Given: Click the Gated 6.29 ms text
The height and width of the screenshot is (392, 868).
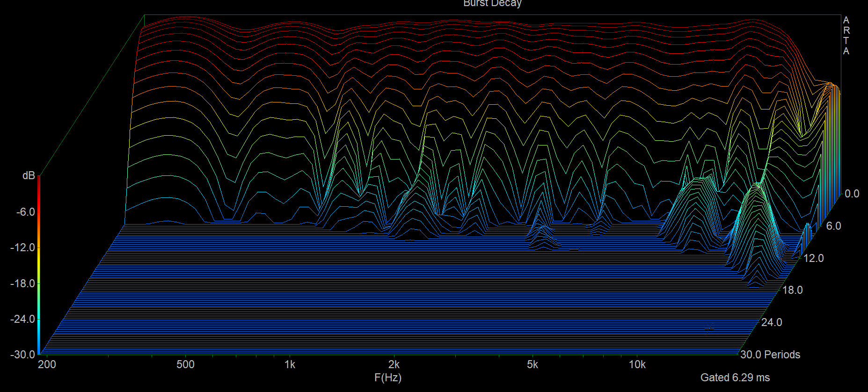Looking at the screenshot, I should 735,377.
